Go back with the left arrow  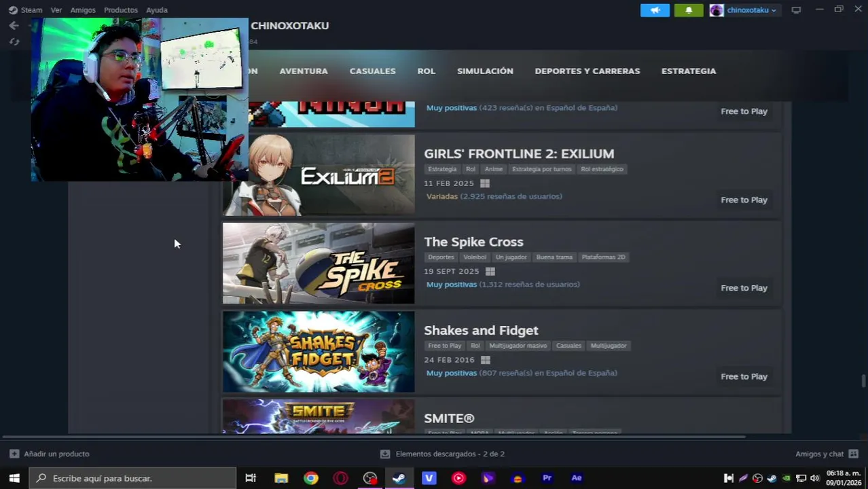(14, 25)
